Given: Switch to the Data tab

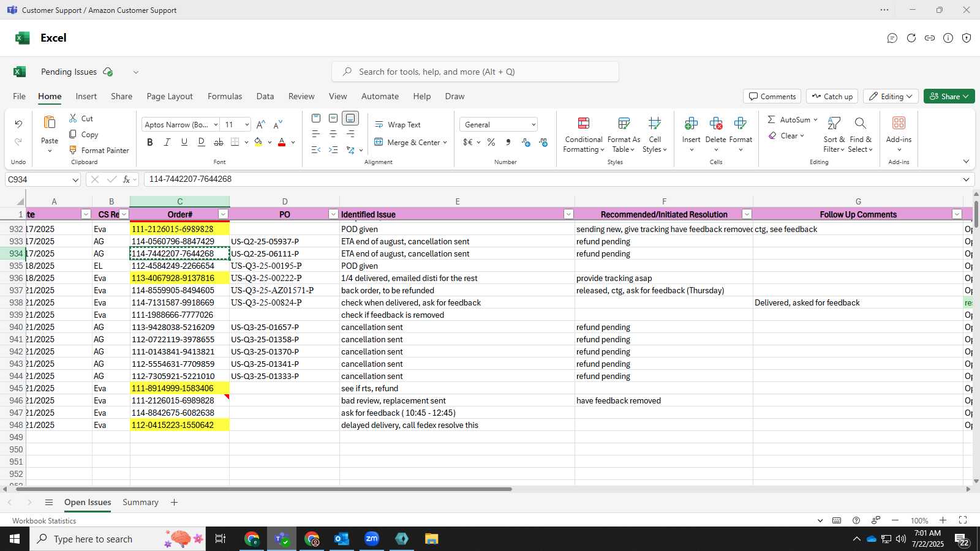Looking at the screenshot, I should tap(265, 97).
